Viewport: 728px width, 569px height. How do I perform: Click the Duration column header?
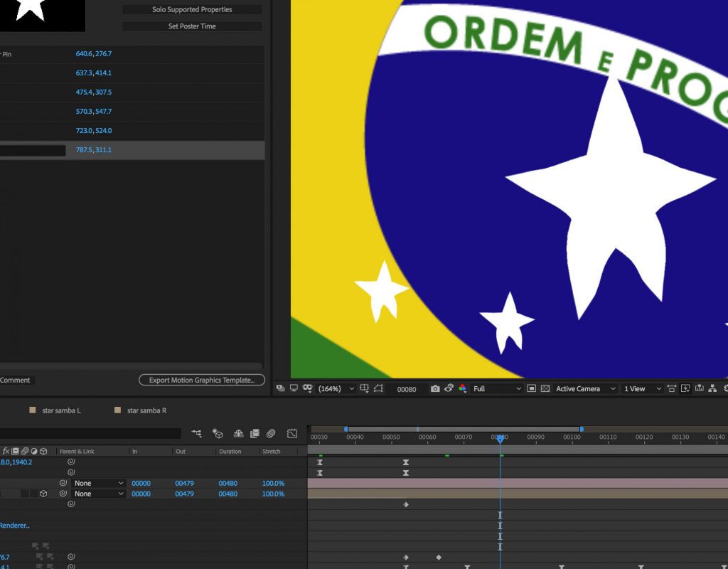[230, 452]
